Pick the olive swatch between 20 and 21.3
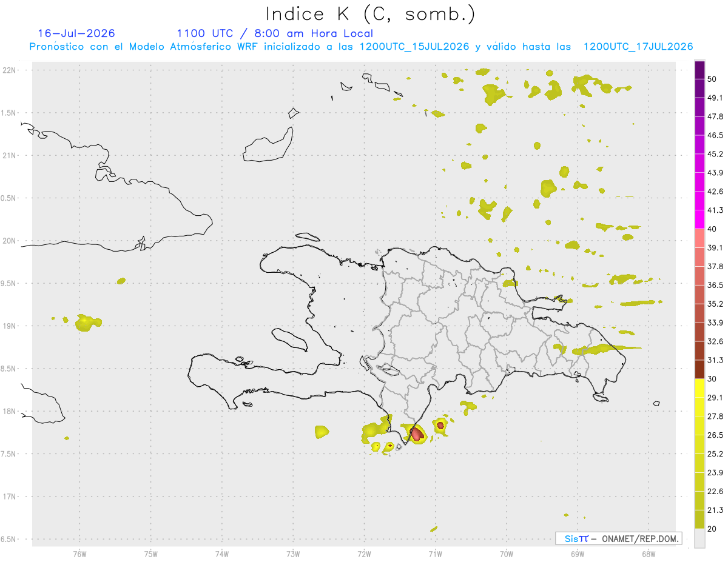The height and width of the screenshot is (562, 728). click(x=699, y=520)
